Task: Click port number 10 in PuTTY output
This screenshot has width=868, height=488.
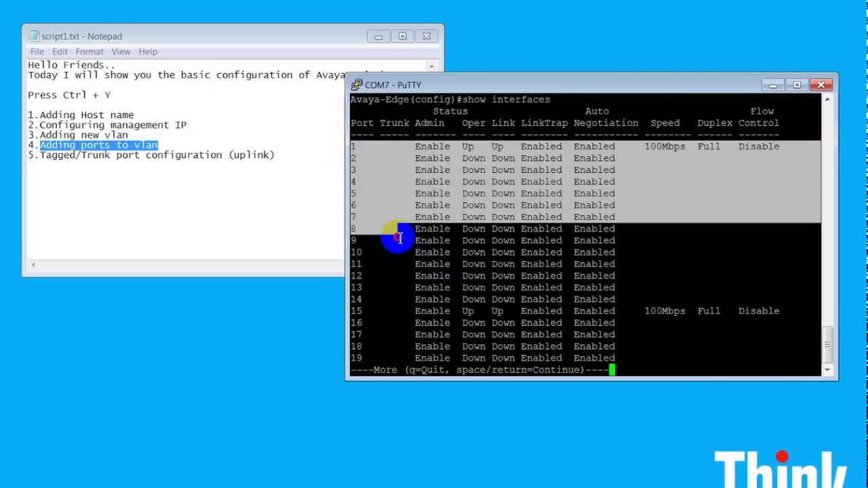Action: 356,252
